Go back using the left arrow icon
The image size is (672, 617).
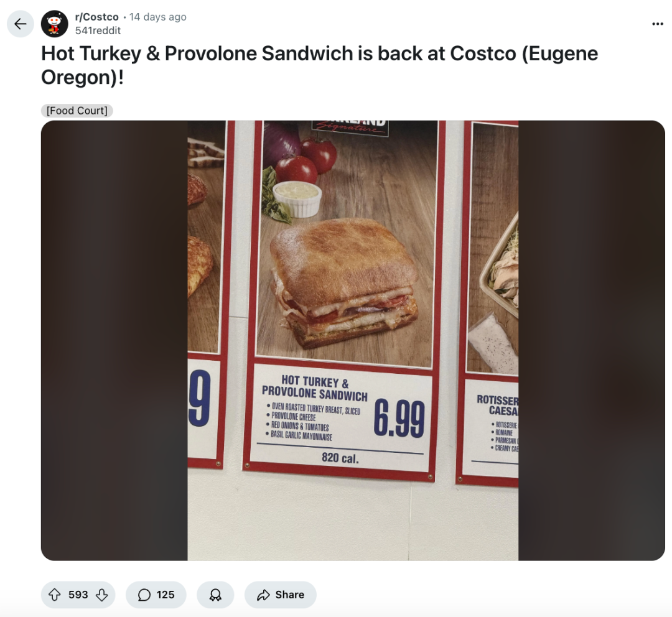20,24
